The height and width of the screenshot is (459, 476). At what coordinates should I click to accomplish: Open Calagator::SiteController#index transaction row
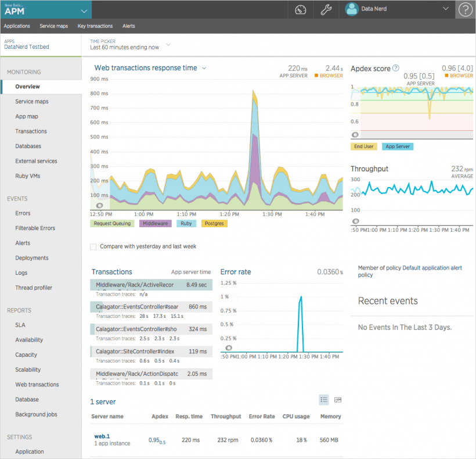tap(151, 352)
